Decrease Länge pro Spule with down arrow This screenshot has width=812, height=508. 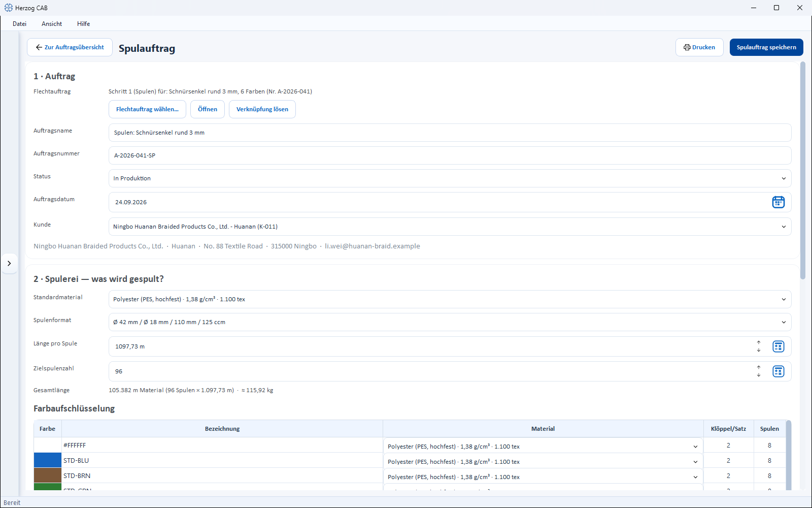click(759, 350)
